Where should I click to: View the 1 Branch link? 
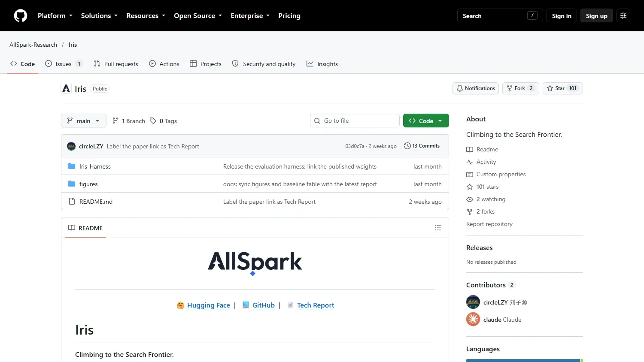(129, 121)
